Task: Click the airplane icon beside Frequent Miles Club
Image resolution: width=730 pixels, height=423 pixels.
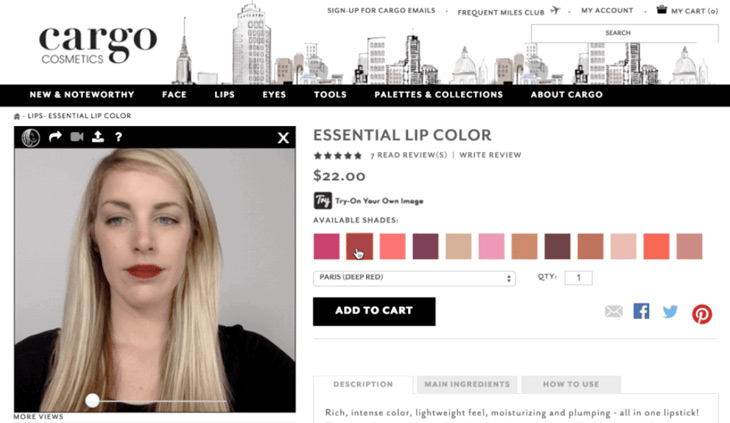Action: pyautogui.click(x=555, y=10)
